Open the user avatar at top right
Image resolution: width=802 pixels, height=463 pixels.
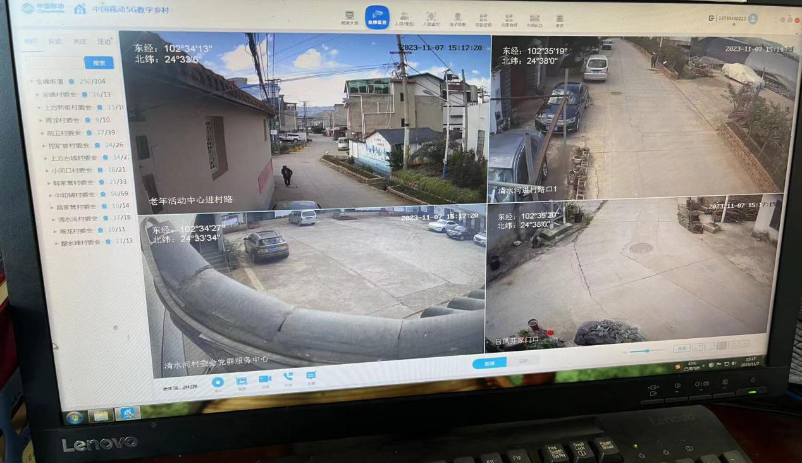click(x=753, y=18)
